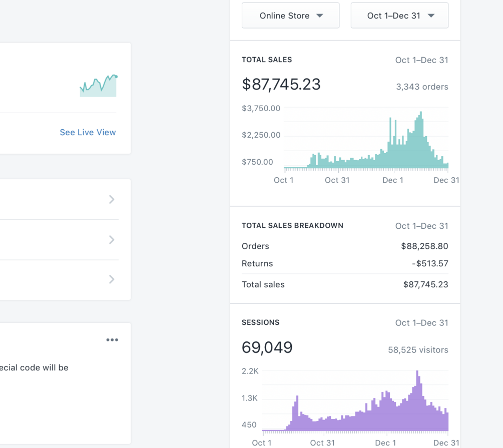Click the Total sales row in the breakdown
Viewport: 503px width, 448px height.
click(x=345, y=285)
